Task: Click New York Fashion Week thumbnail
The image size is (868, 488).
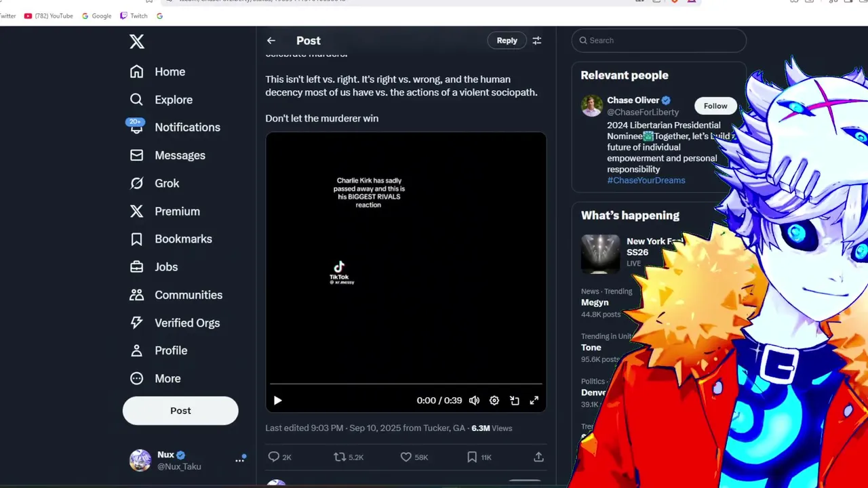Action: coord(600,253)
